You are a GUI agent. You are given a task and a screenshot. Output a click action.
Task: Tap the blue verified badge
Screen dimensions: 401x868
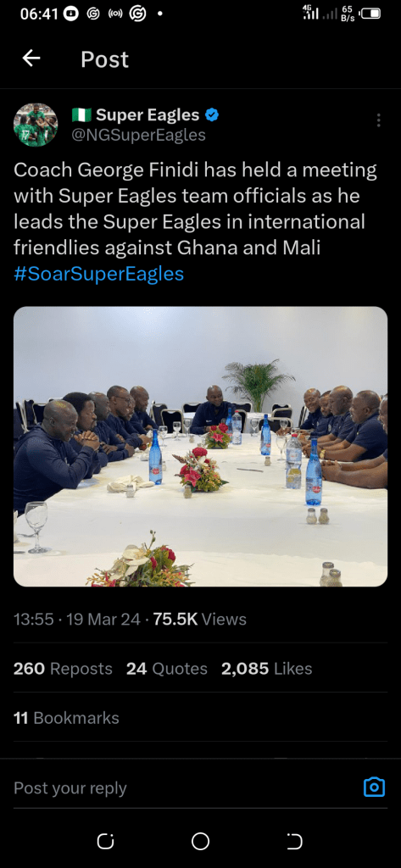pos(212,115)
